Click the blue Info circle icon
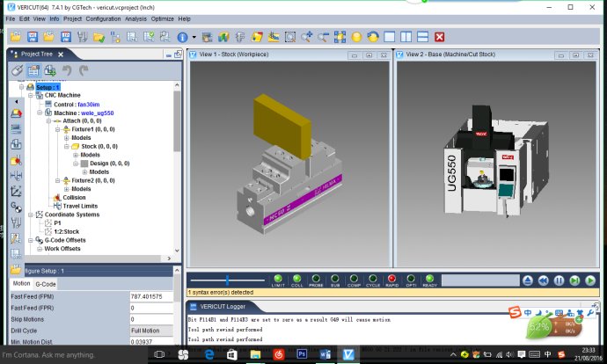 pos(182,37)
